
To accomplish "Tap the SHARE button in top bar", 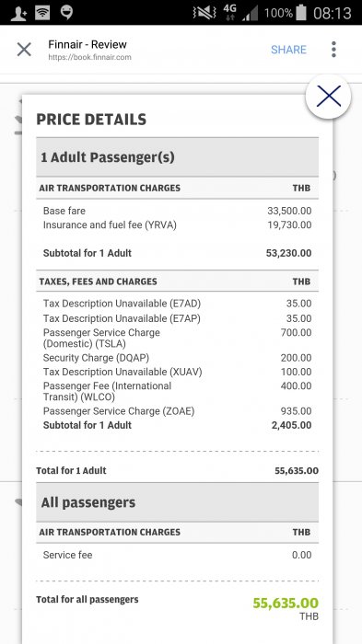I will (x=288, y=50).
